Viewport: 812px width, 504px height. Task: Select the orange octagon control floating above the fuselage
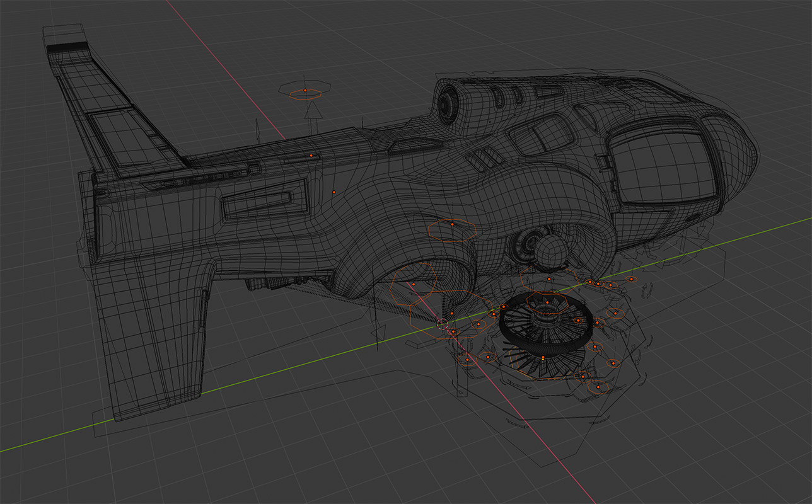click(305, 94)
